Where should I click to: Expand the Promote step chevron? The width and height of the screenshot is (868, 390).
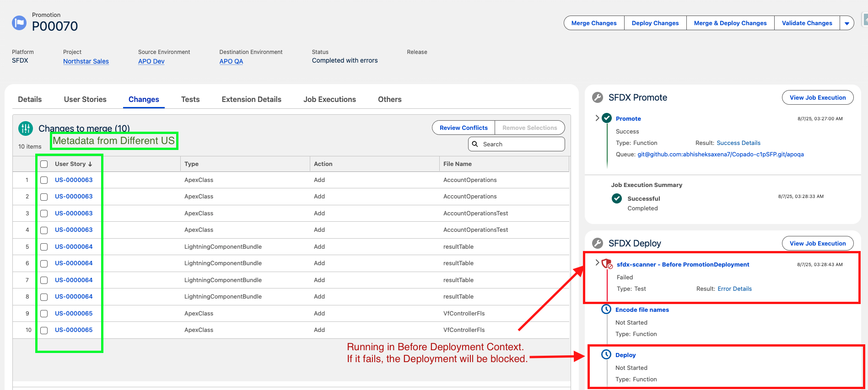[x=597, y=118]
